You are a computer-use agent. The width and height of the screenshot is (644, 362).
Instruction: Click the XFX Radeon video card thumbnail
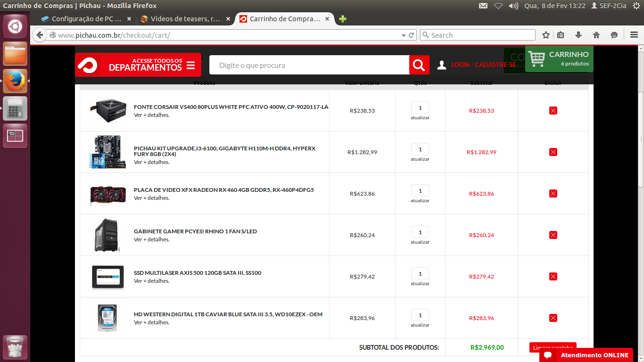(x=108, y=194)
